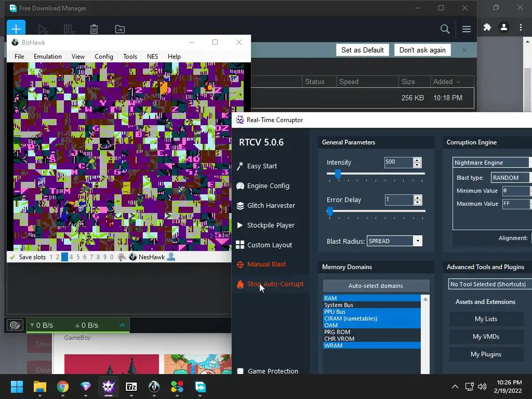Increase Intensity with the up stepper arrow
Viewport: 532px width, 399px height.
(417, 160)
